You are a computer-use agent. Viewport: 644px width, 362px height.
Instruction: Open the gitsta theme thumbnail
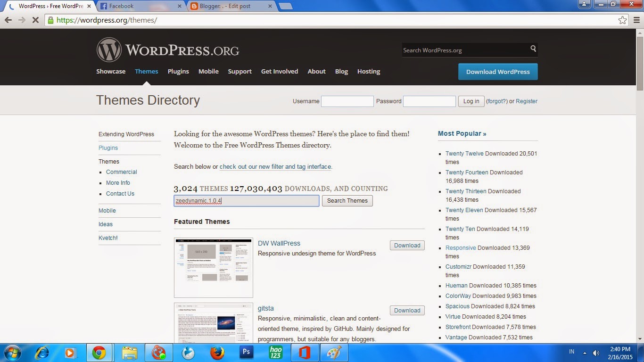coord(214,323)
